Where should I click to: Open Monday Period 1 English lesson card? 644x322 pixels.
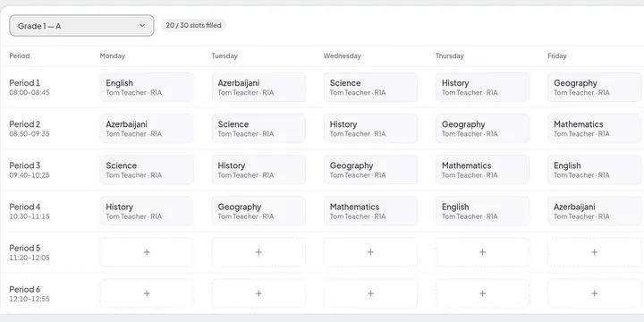[x=147, y=87]
